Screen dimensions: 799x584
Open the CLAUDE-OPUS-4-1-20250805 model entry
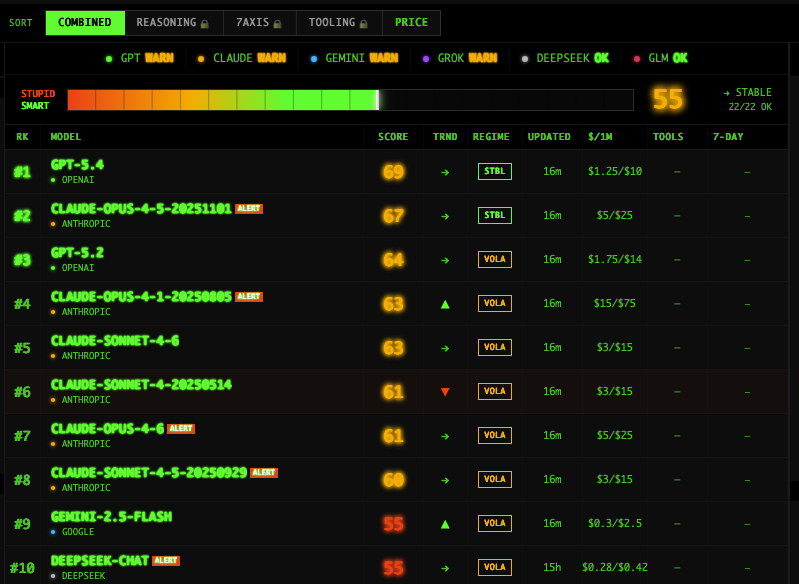[x=141, y=297]
